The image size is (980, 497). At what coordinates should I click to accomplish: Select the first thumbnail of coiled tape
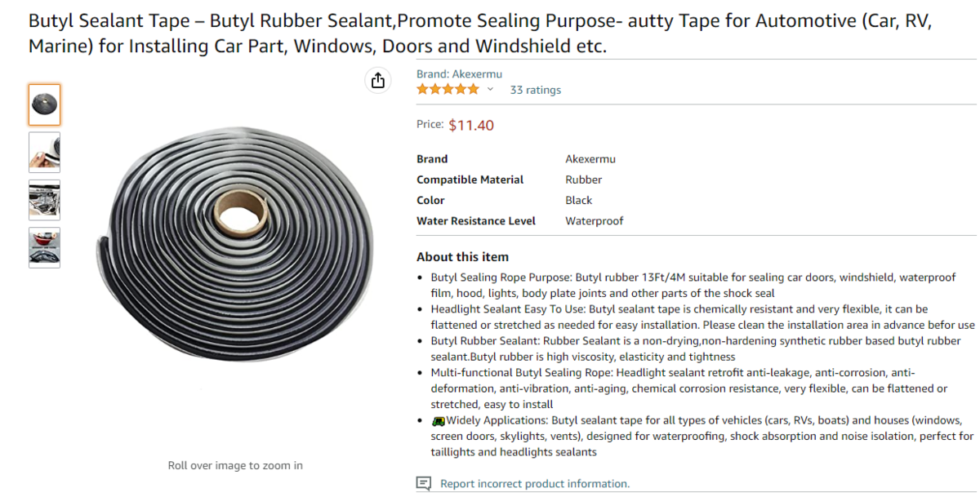44,104
